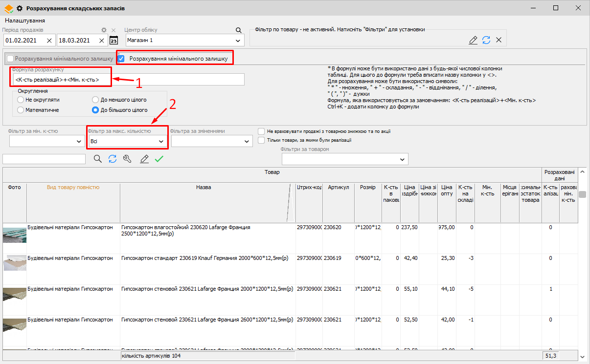Open the calendar picker icon for sales period

(113, 41)
